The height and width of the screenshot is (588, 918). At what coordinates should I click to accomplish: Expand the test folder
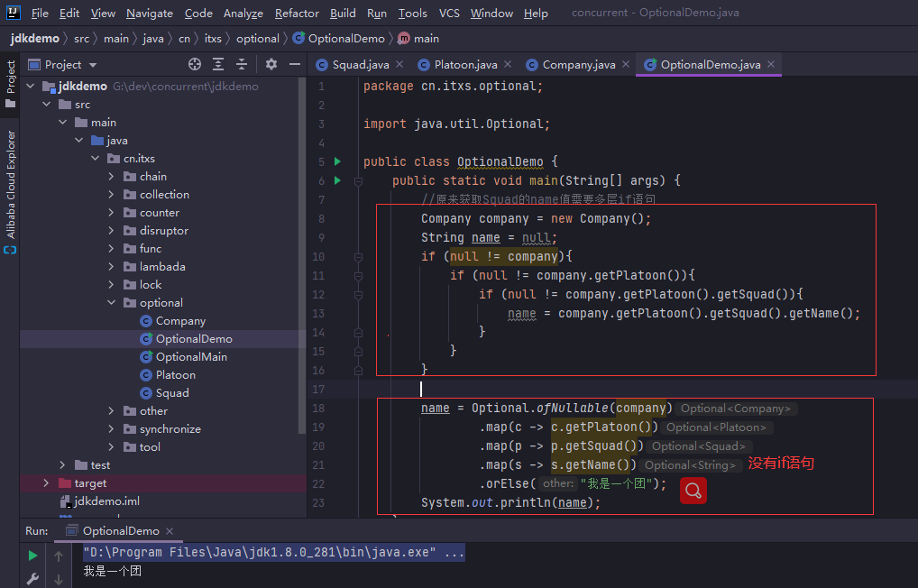coord(62,465)
